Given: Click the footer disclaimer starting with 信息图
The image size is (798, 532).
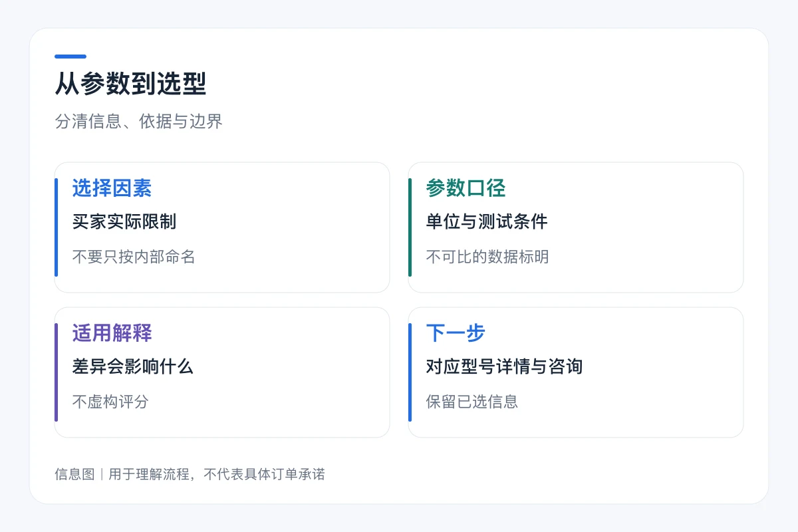Looking at the screenshot, I should coord(190,474).
